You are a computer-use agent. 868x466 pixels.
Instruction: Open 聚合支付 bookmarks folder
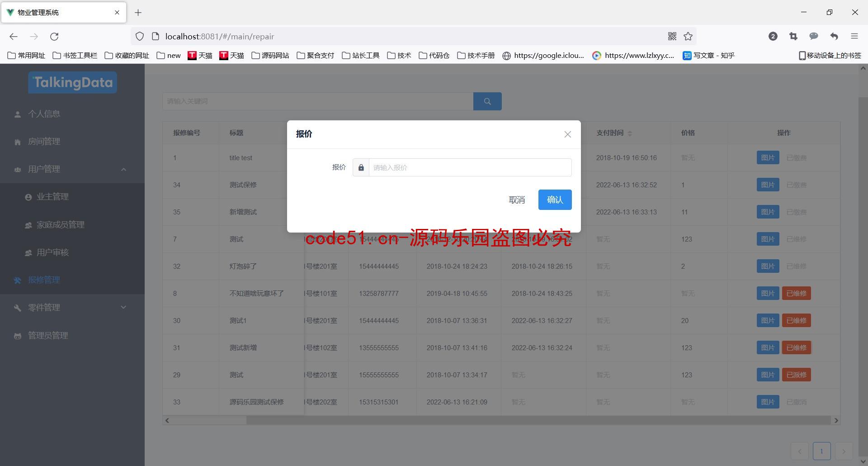pos(316,56)
